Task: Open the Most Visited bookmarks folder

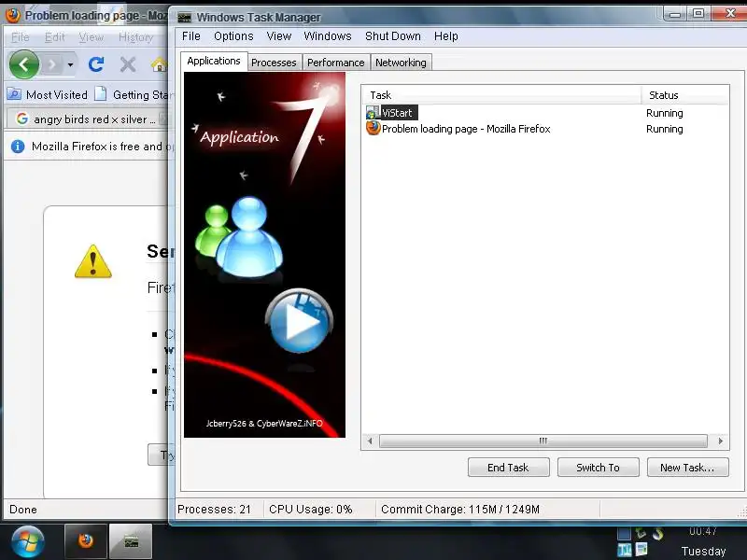Action: tap(48, 95)
